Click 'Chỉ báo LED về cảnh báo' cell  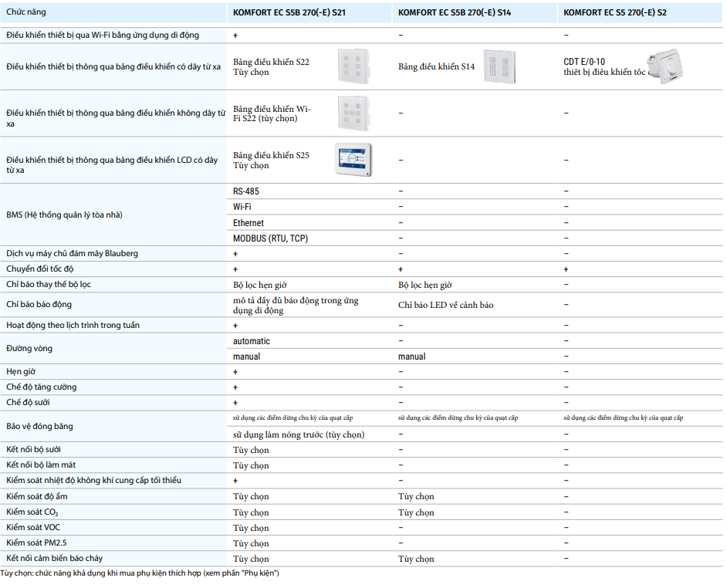point(445,305)
